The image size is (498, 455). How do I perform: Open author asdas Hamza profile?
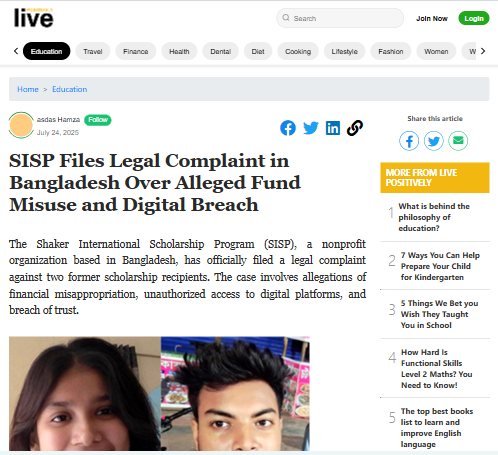tap(58, 119)
